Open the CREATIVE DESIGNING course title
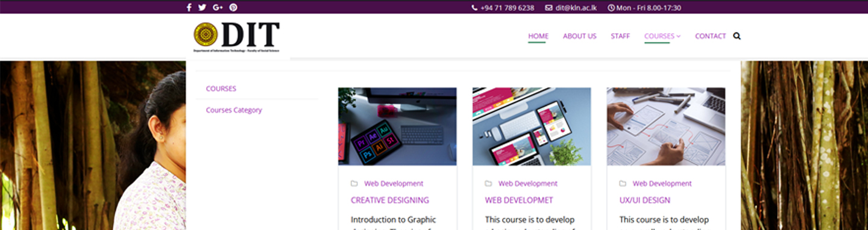Image resolution: width=868 pixels, height=230 pixels. pyautogui.click(x=390, y=200)
